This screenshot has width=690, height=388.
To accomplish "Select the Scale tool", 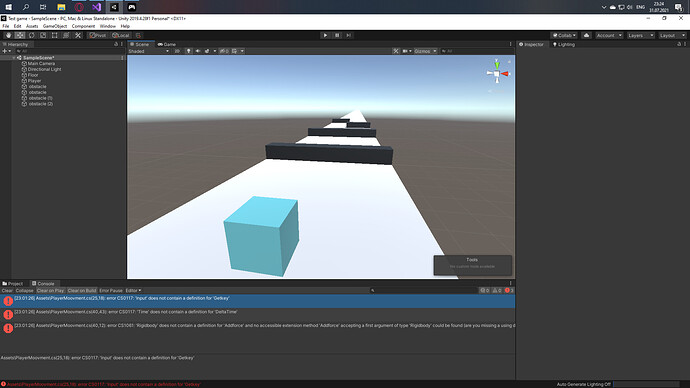I will pyautogui.click(x=43, y=35).
